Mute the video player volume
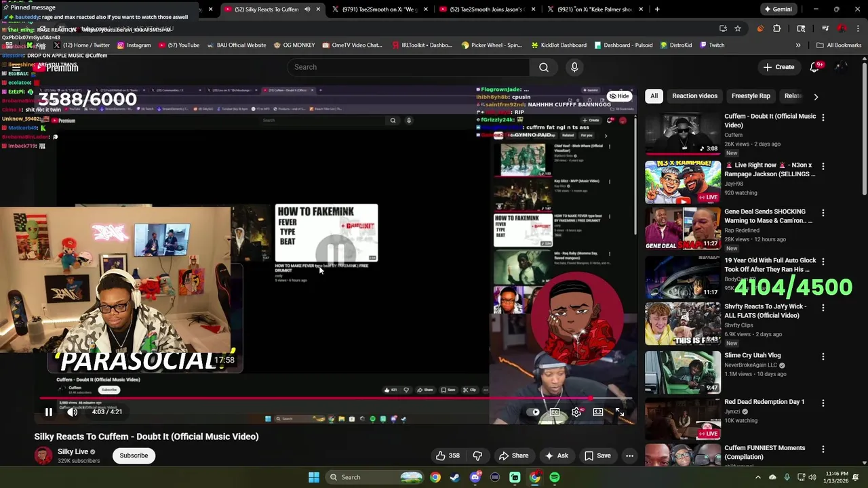 73,412
